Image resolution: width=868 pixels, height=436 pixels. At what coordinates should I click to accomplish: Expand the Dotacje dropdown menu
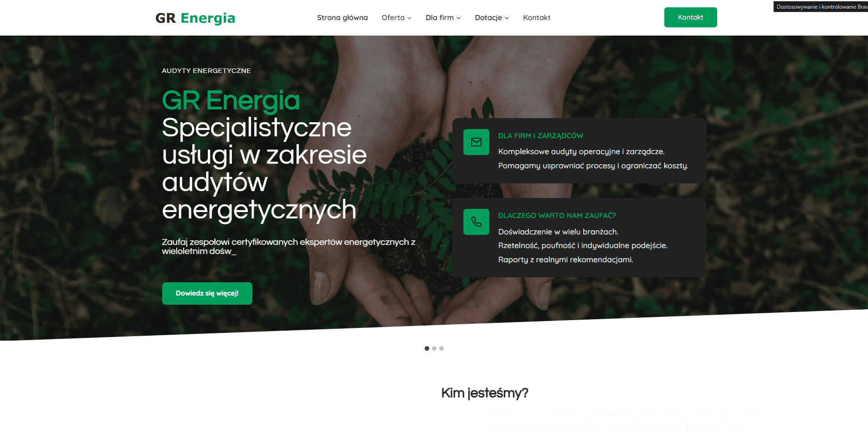492,18
